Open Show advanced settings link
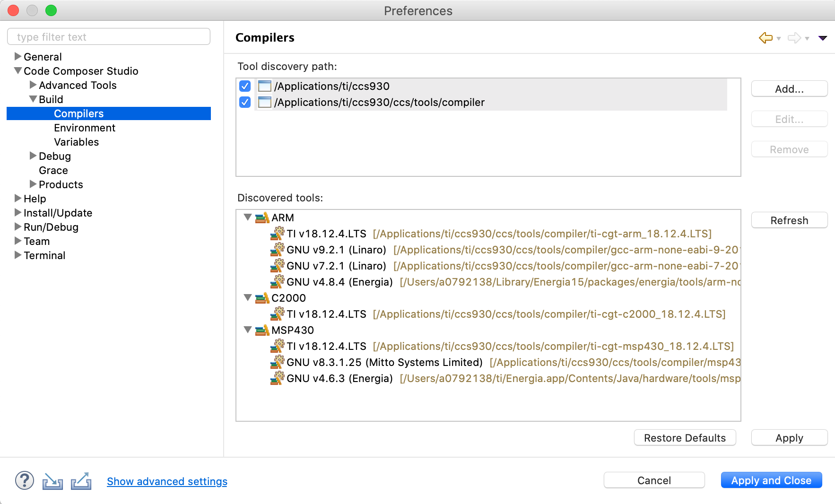Screen dimensions: 835x504 click(167, 481)
